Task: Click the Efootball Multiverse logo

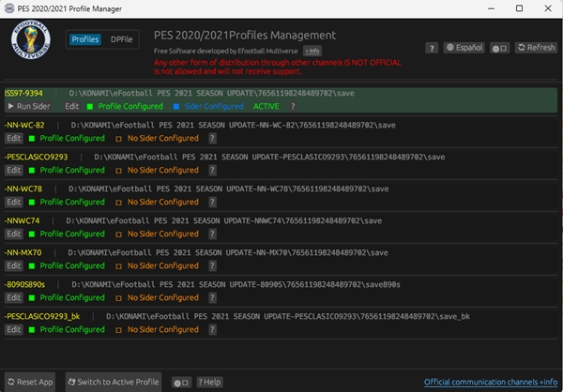Action: click(31, 41)
